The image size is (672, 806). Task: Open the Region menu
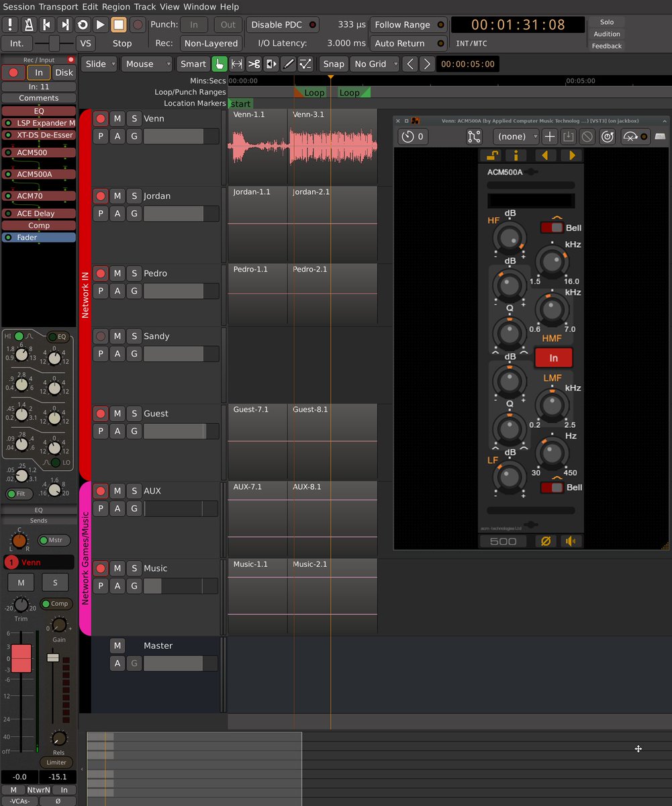point(116,7)
